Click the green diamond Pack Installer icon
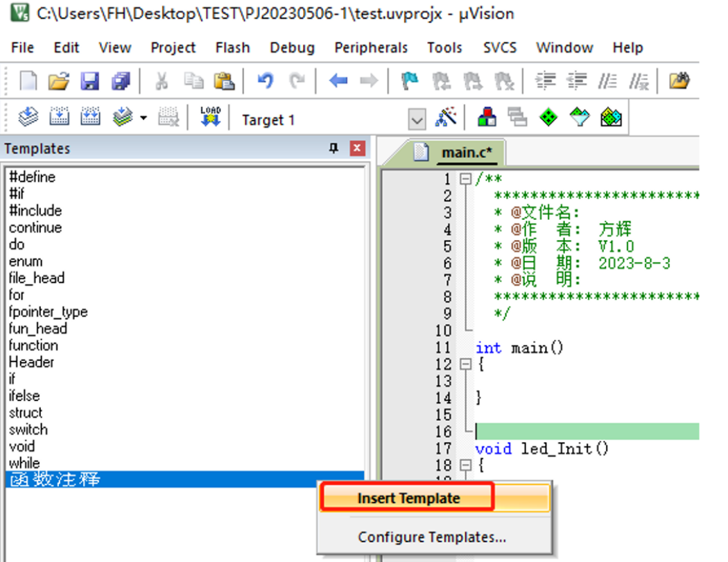The height and width of the screenshot is (562, 728). (x=548, y=118)
